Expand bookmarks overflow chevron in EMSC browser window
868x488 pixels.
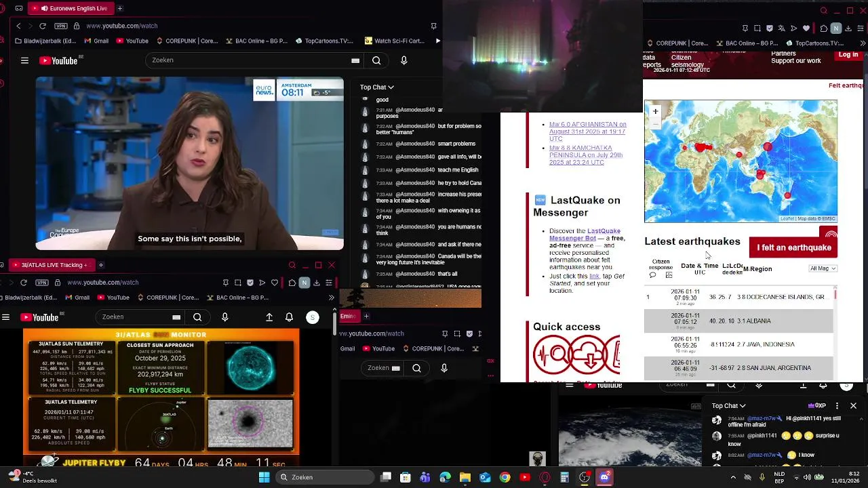(x=863, y=43)
